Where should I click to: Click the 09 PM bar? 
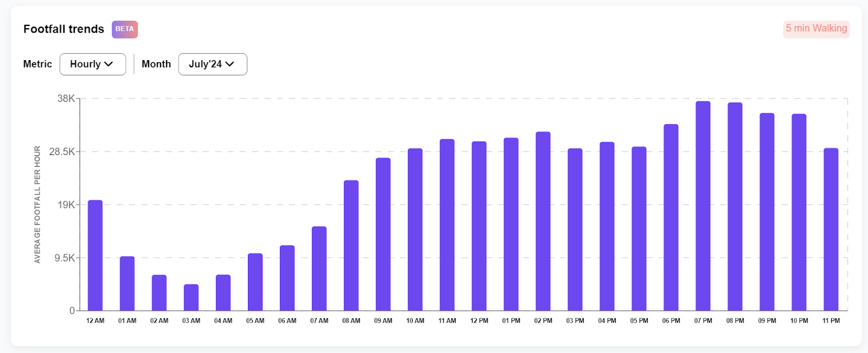point(767,212)
